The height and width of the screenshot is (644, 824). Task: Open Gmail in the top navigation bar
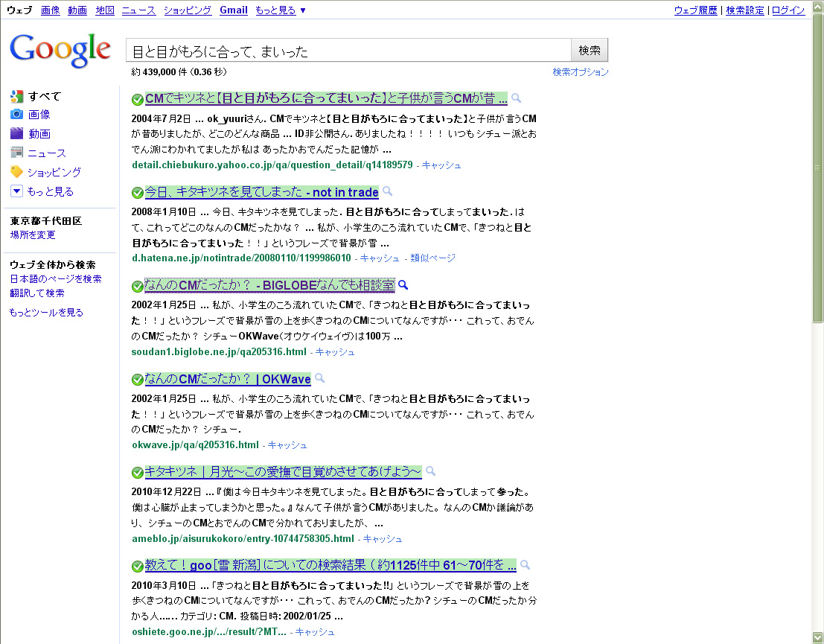234,10
